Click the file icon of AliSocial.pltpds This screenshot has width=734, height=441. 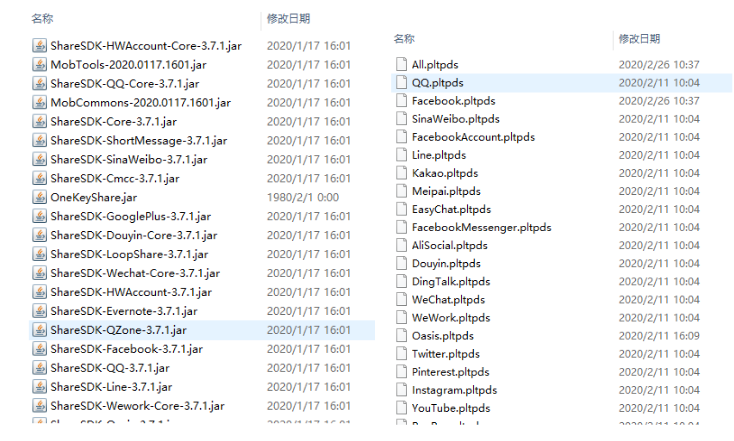tap(401, 245)
